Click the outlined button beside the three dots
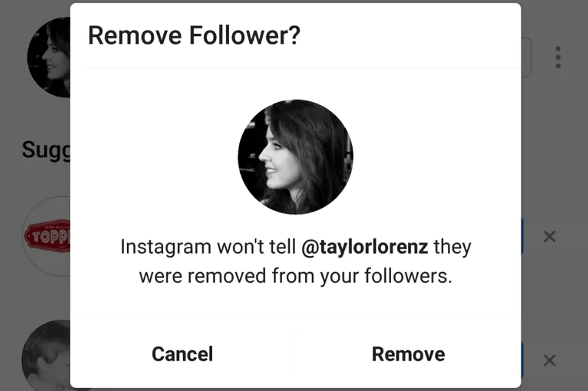 (x=526, y=57)
